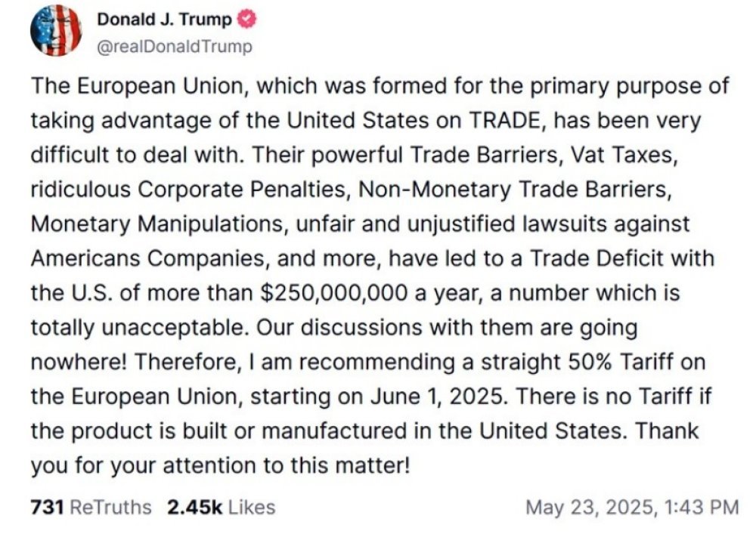This screenshot has height=534, width=756.
Task: View the 731 ReTruths list
Action: (91, 507)
